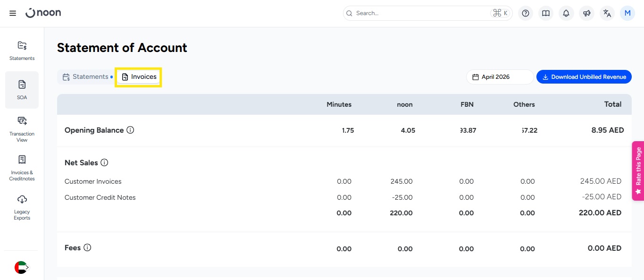This screenshot has width=644, height=280.
Task: Download the Unbilled Revenue report
Action: pos(584,77)
